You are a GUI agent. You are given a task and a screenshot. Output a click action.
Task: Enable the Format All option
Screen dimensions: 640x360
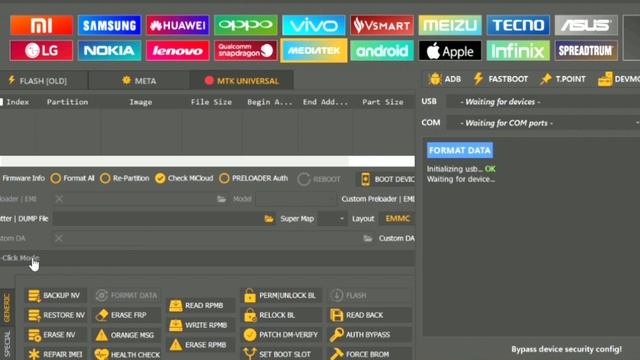point(73,178)
